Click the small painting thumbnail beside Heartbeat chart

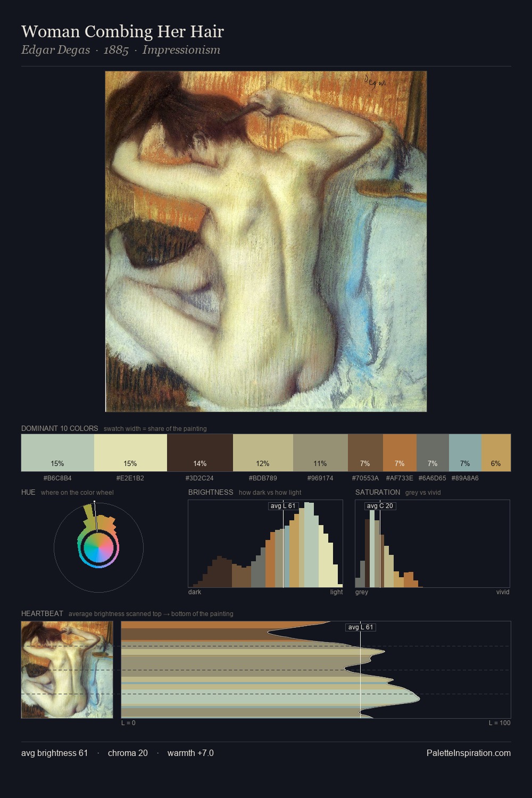[67, 670]
